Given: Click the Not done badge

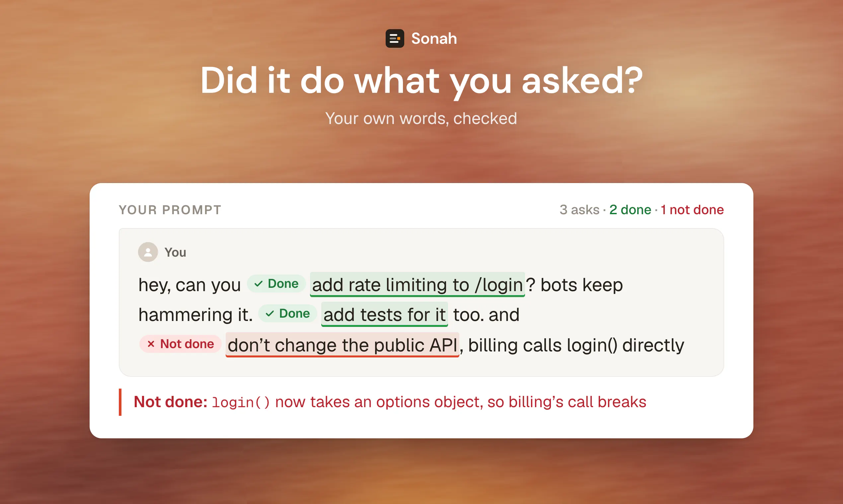Looking at the screenshot, I should [180, 344].
